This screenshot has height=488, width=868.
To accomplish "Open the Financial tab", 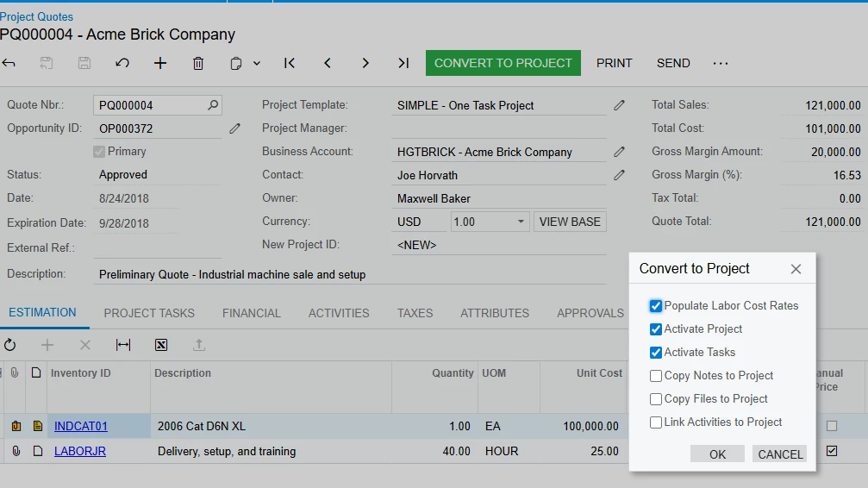I will click(x=252, y=313).
